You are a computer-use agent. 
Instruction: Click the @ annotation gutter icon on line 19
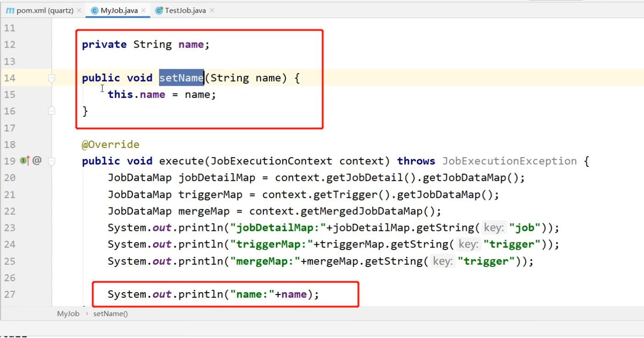click(37, 161)
